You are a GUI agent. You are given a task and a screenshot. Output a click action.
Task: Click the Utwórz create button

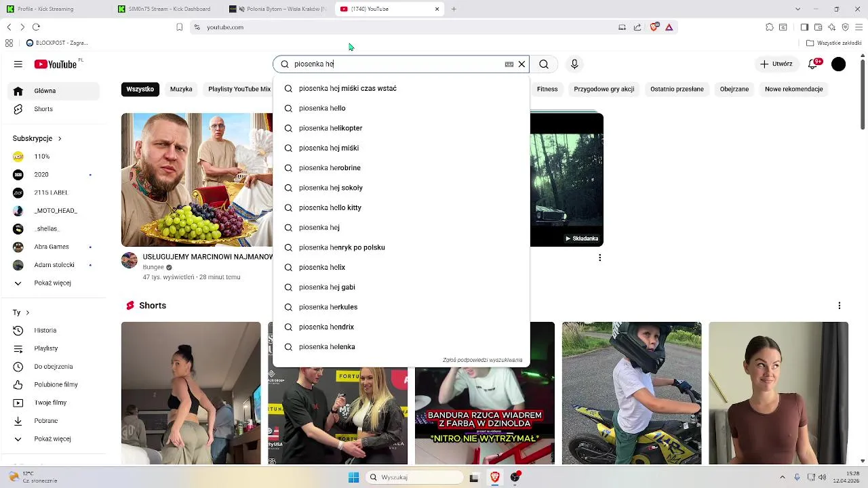coord(776,64)
